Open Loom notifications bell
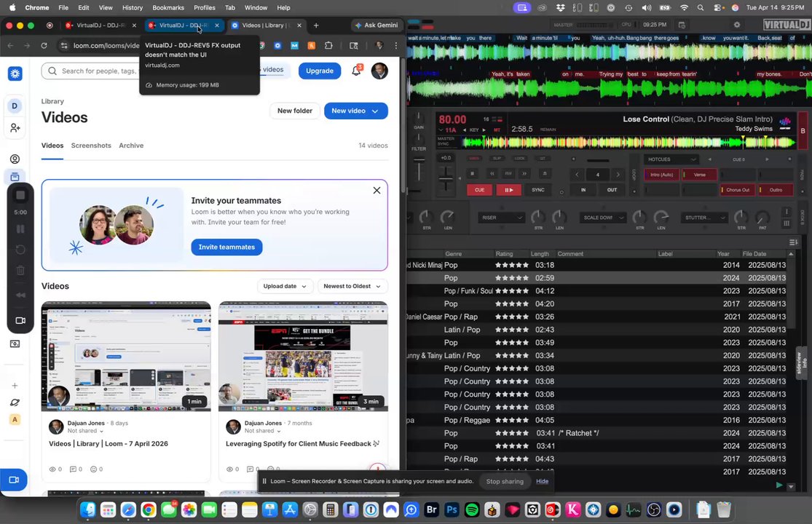Image resolution: width=812 pixels, height=524 pixels. 356,71
